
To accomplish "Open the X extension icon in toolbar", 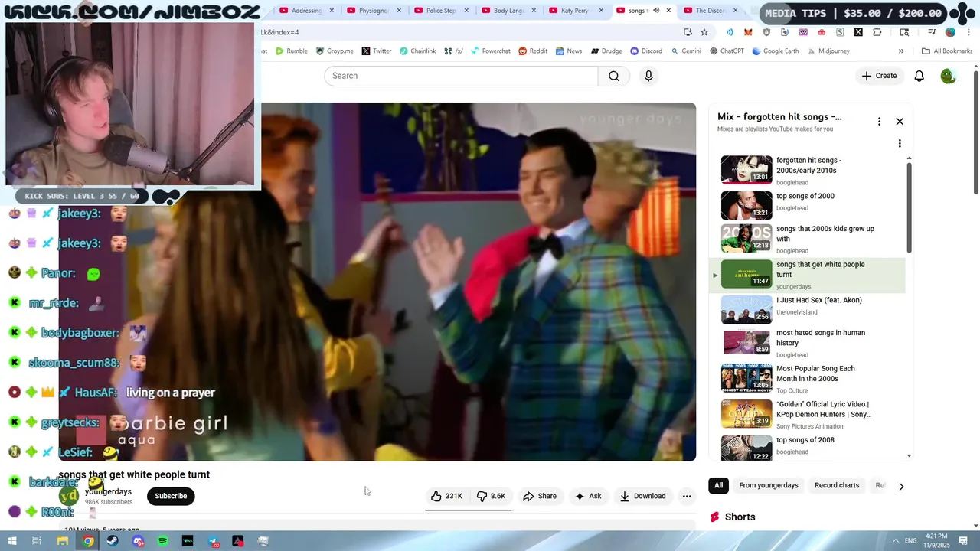I will 858,32.
